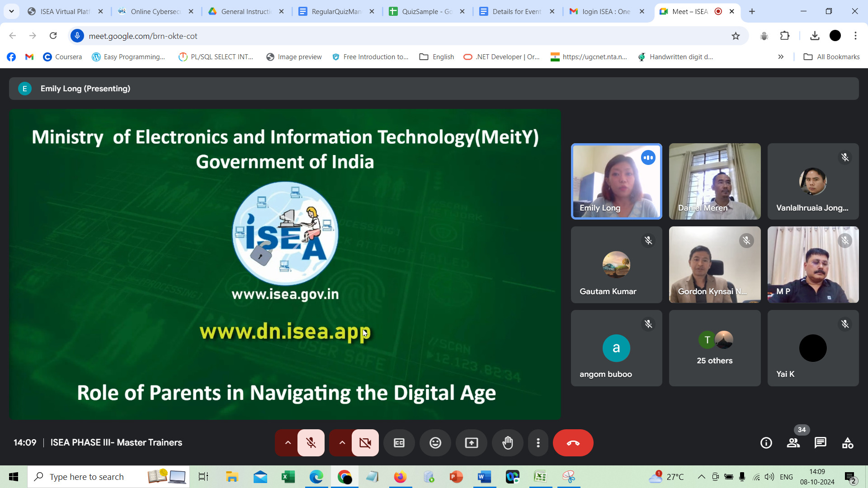Turn on the camera

[365, 443]
